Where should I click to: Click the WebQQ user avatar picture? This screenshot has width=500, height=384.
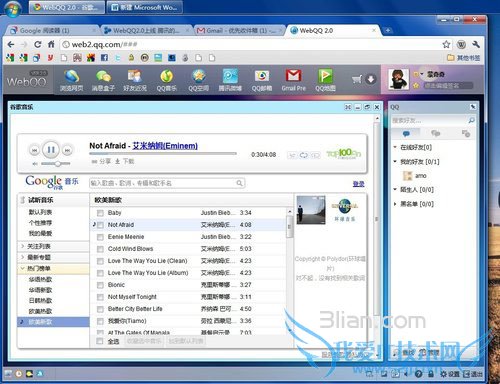pos(399,79)
